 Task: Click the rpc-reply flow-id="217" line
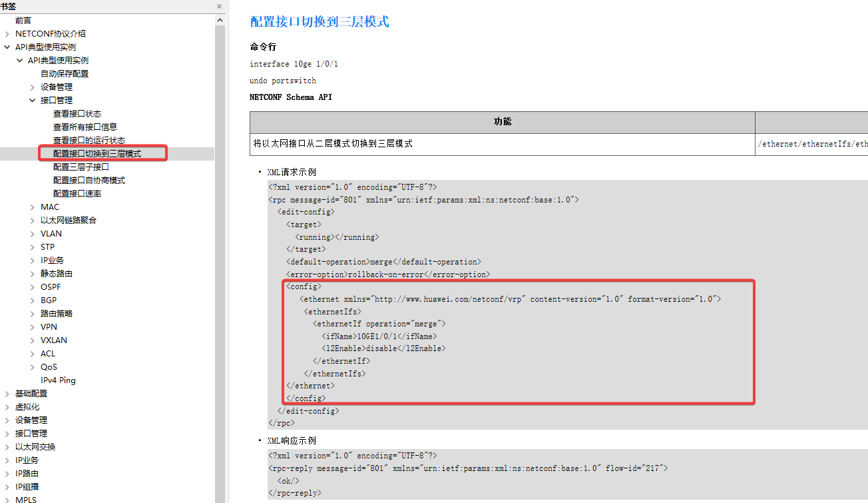(x=468, y=468)
